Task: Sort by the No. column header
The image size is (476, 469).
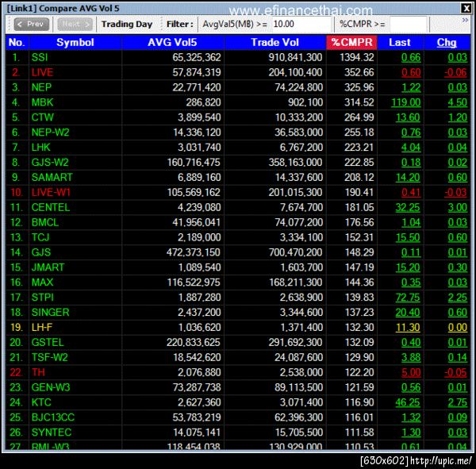Action: click(x=17, y=43)
